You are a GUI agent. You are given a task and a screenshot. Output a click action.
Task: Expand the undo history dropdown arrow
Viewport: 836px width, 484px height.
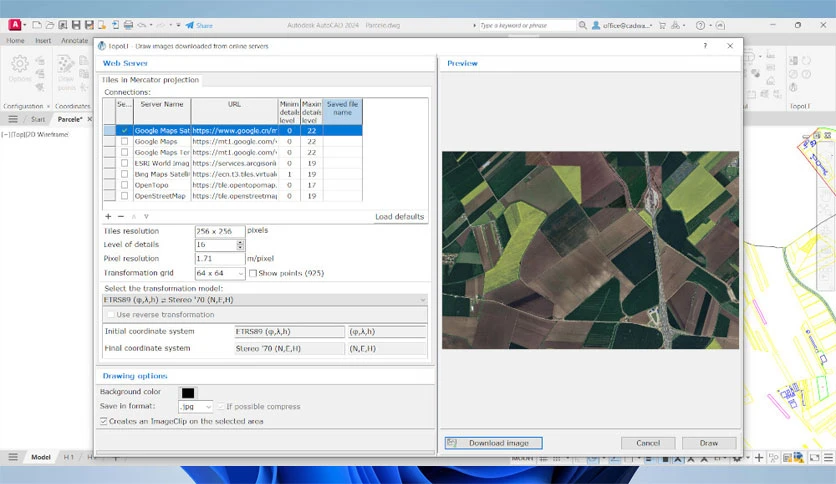pyautogui.click(x=151, y=25)
